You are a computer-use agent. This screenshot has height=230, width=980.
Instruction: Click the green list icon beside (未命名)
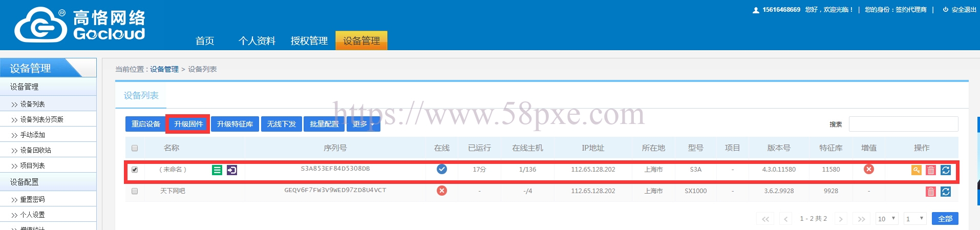pyautogui.click(x=217, y=170)
